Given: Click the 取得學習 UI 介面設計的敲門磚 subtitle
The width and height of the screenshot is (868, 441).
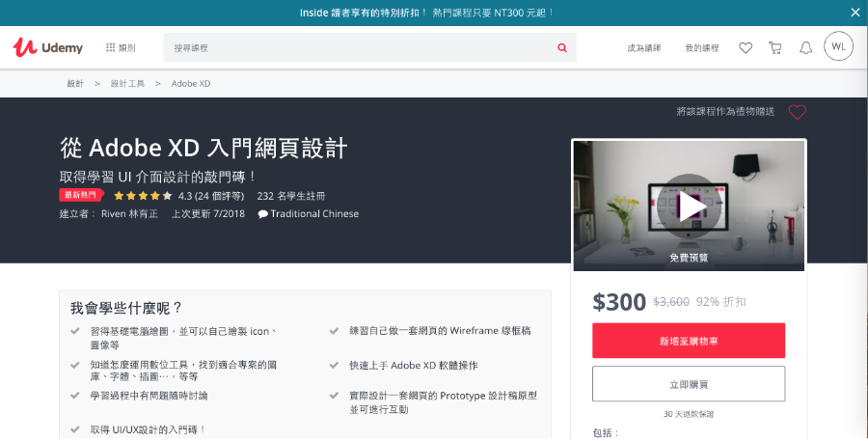Looking at the screenshot, I should click(x=158, y=177).
